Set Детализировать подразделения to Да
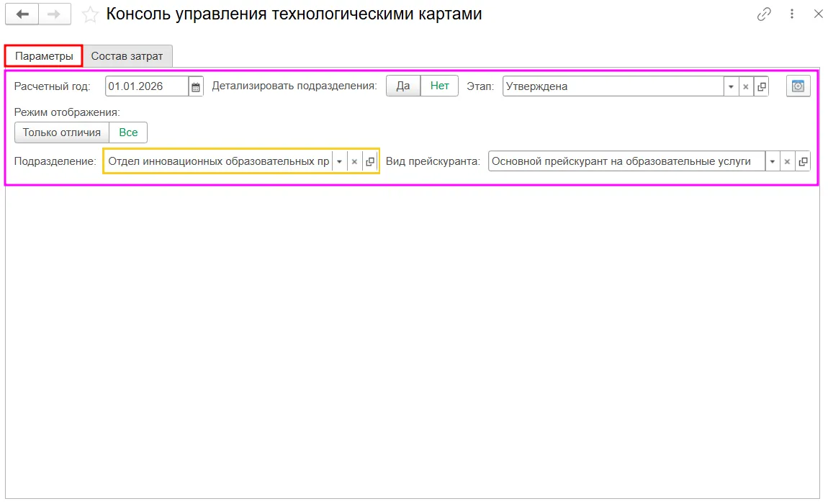The image size is (828, 504). pos(403,86)
